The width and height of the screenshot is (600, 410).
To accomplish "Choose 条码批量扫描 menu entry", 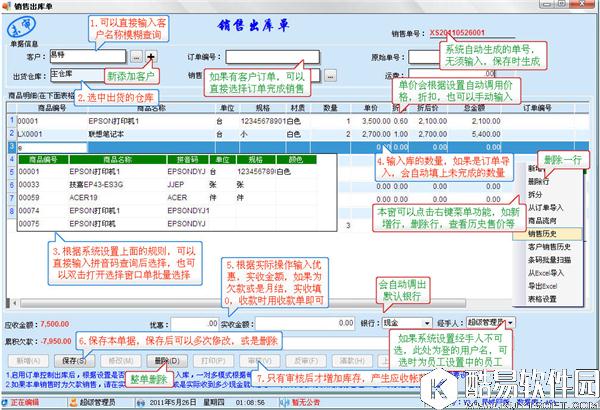I will 549,260.
